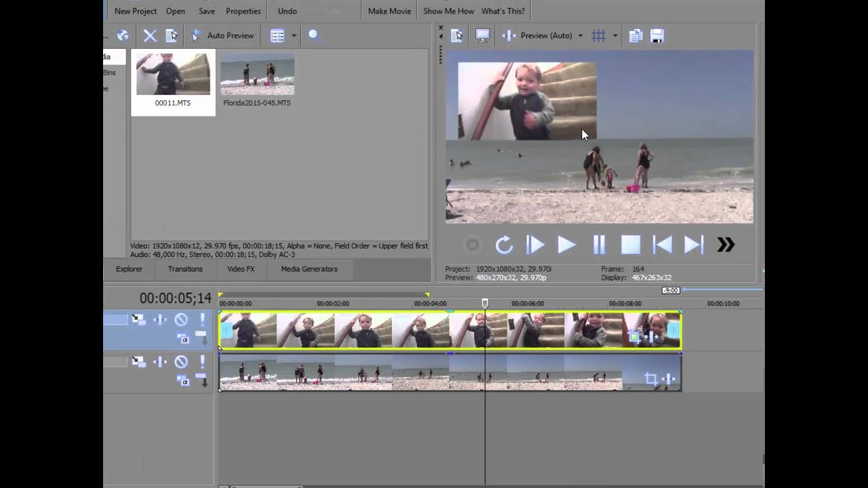
Task: Go to end of project
Action: click(x=694, y=245)
